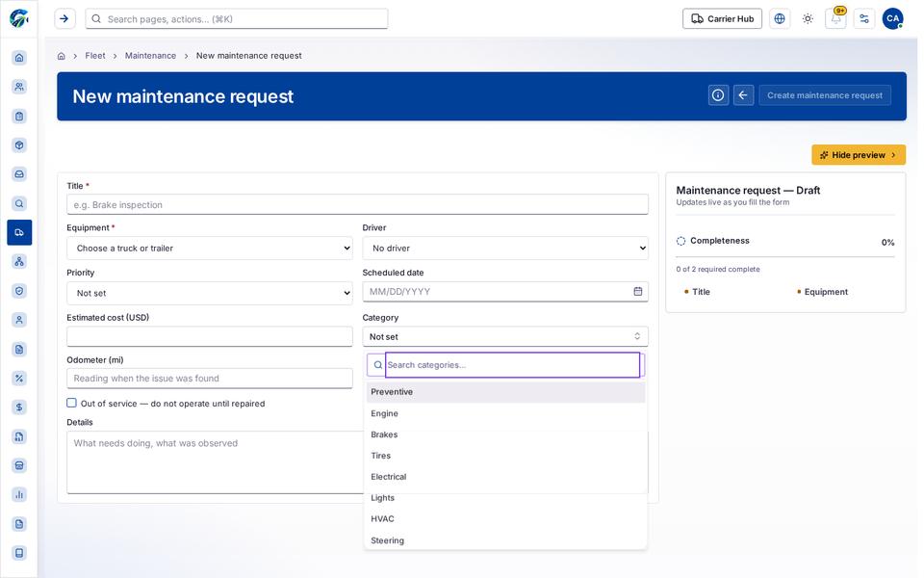Go to Fleet in the breadcrumb
This screenshot has height=578, width=924.
click(95, 56)
